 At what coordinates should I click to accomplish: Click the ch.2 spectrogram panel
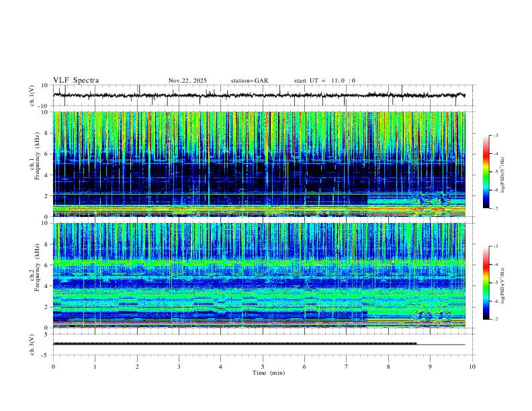click(x=259, y=275)
